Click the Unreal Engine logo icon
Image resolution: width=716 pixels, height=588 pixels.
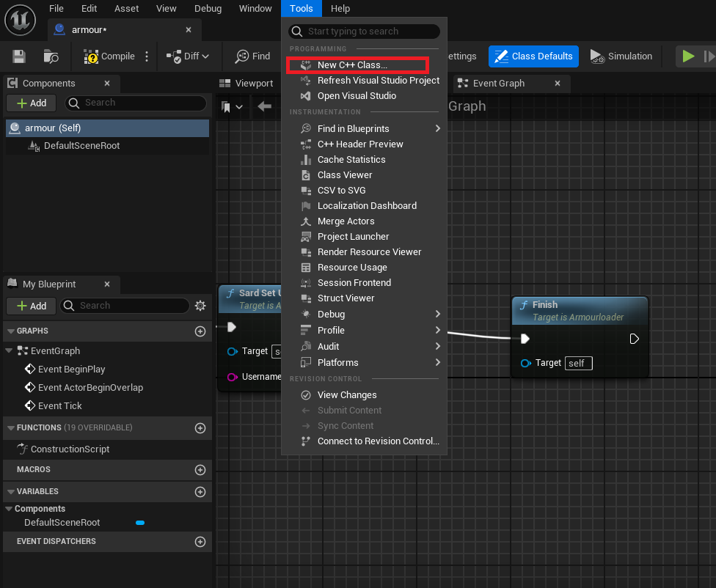(x=20, y=20)
